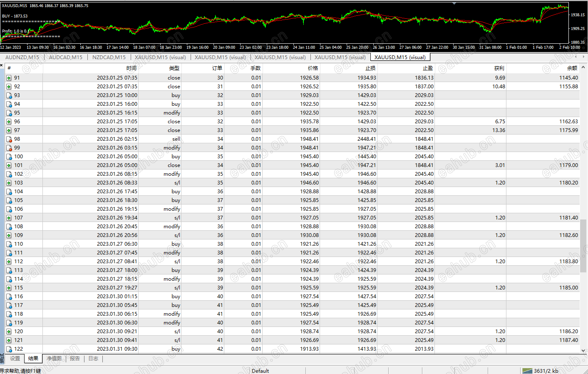Click the modify icon in row 102

9,174
